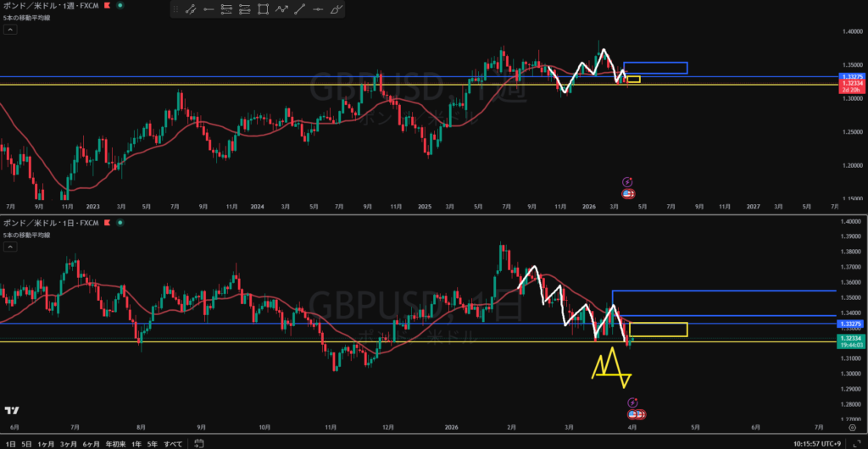Screen dimensions: 868x449
Task: Switch range to すべて
Action: [x=172, y=443]
